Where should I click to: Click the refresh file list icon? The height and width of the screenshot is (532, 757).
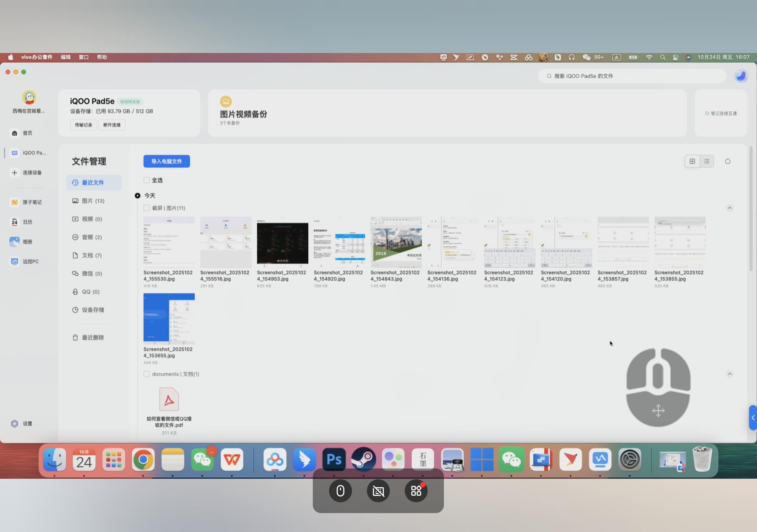728,161
